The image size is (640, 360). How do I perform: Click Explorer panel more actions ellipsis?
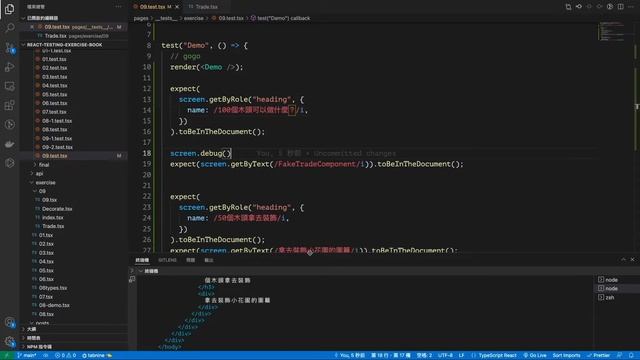(x=118, y=7)
